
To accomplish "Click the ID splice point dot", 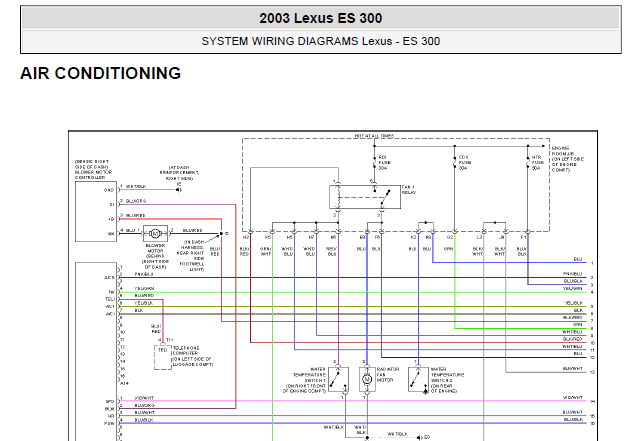I will tap(221, 233).
